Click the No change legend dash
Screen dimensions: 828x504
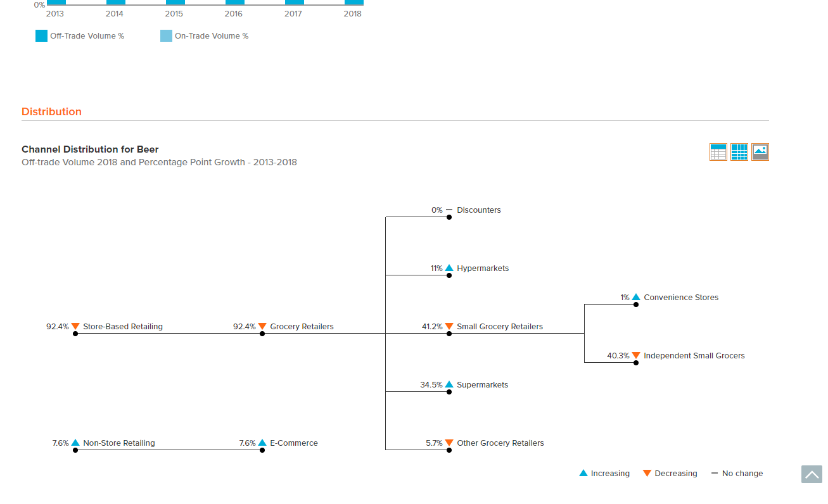click(715, 474)
